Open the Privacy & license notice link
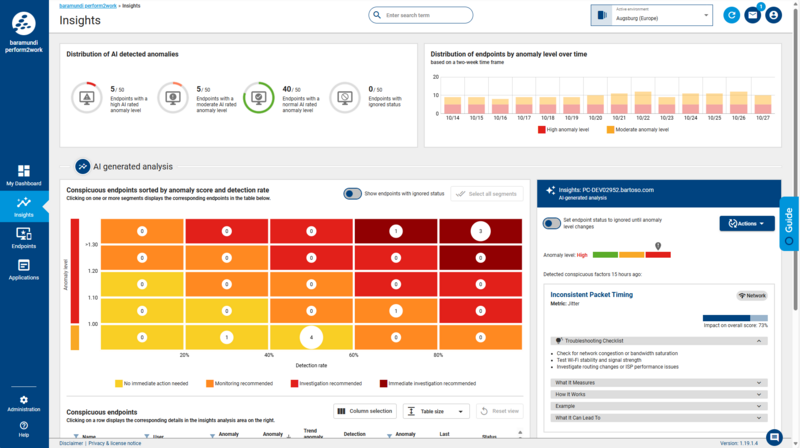This screenshot has width=800, height=448. (115, 442)
